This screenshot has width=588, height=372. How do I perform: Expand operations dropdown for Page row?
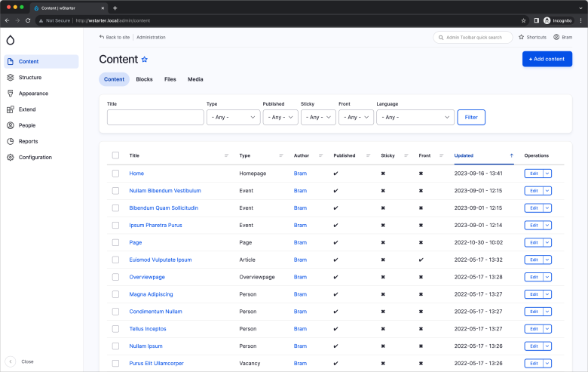click(547, 242)
